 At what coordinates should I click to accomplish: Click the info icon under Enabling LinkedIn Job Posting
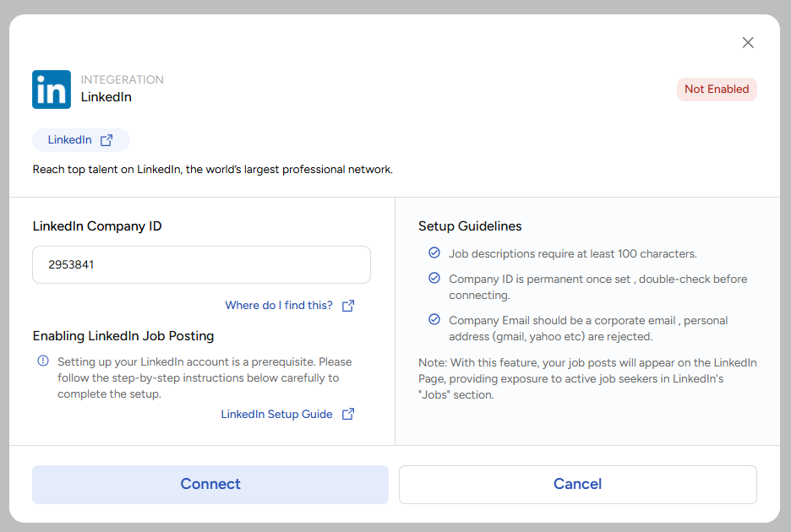[x=43, y=361]
